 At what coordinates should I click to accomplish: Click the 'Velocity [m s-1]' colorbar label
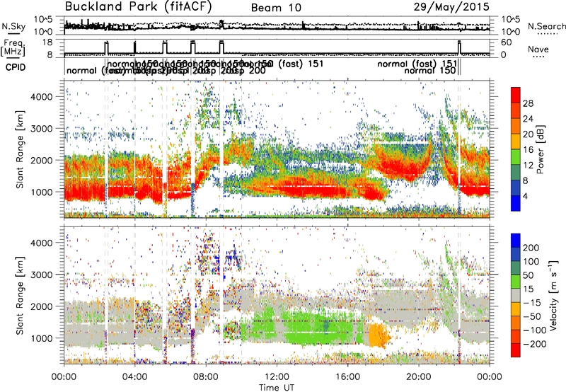[x=553, y=295]
